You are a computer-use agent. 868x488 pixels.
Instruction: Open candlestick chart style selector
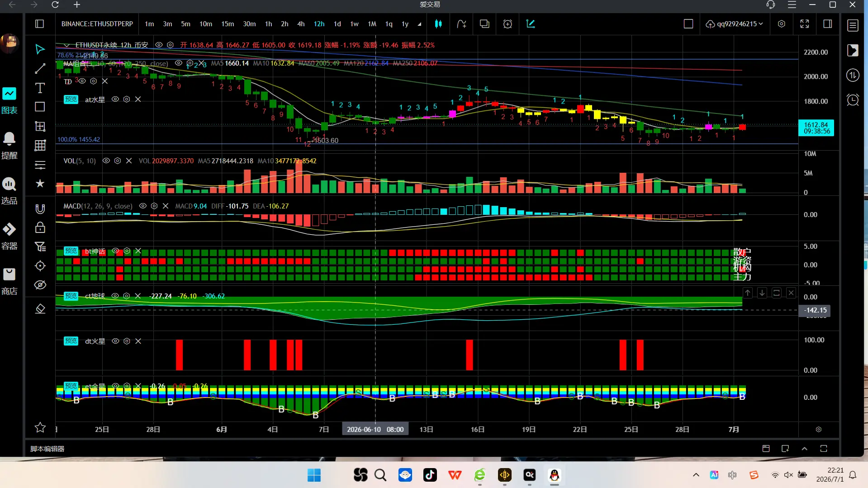coord(438,24)
